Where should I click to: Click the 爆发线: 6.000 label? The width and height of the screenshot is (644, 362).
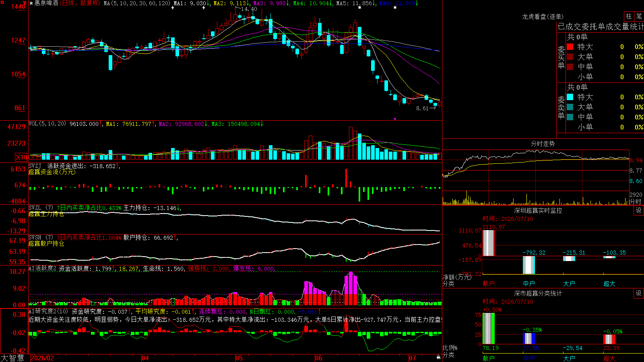(x=254, y=269)
